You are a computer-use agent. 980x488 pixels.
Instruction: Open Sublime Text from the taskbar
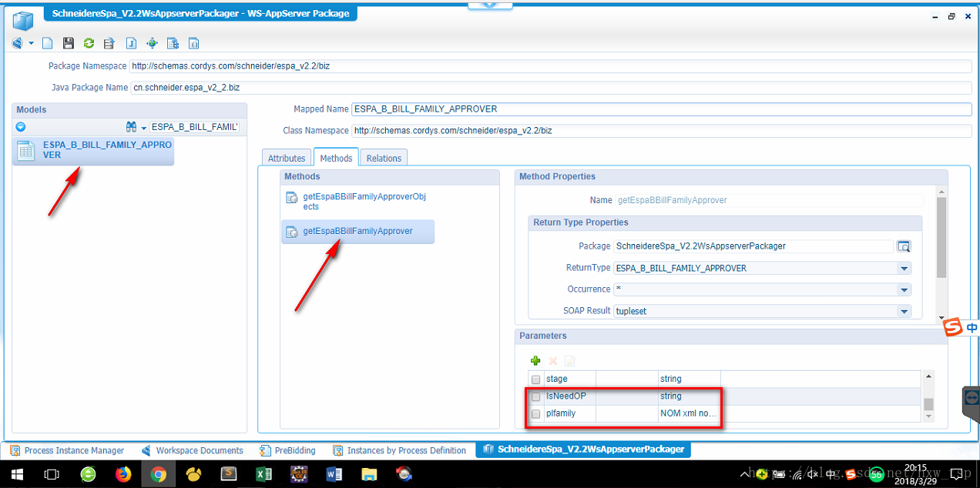(229, 474)
